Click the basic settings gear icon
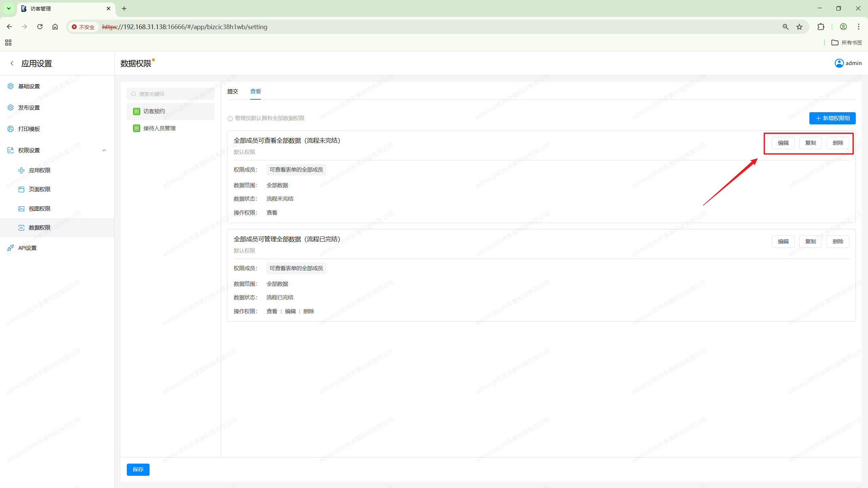 coord(11,86)
